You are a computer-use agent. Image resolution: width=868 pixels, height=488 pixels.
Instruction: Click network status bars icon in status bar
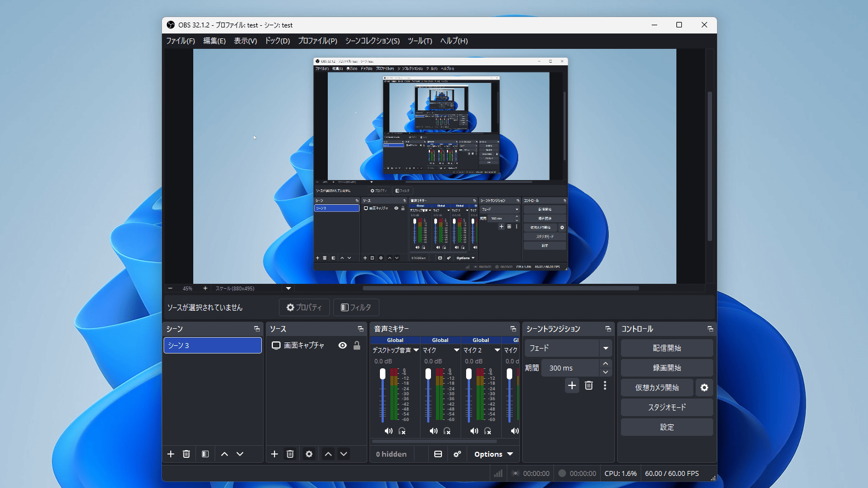click(498, 473)
